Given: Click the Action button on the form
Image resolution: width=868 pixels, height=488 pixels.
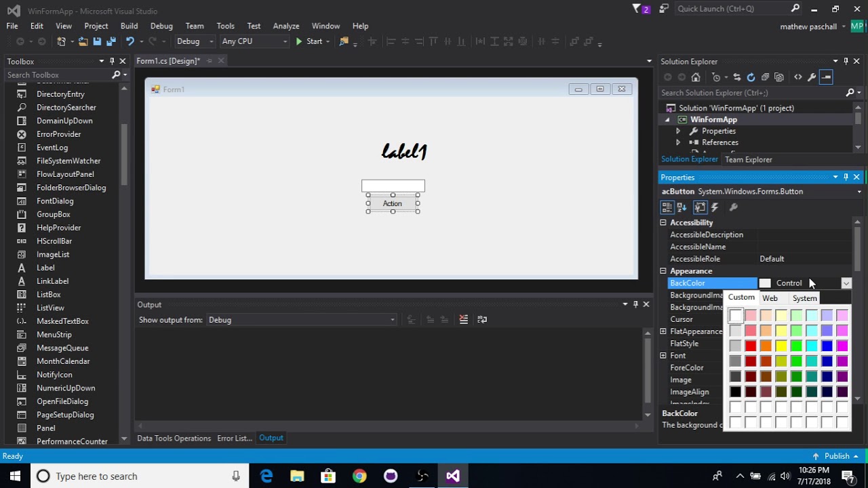Looking at the screenshot, I should point(393,203).
